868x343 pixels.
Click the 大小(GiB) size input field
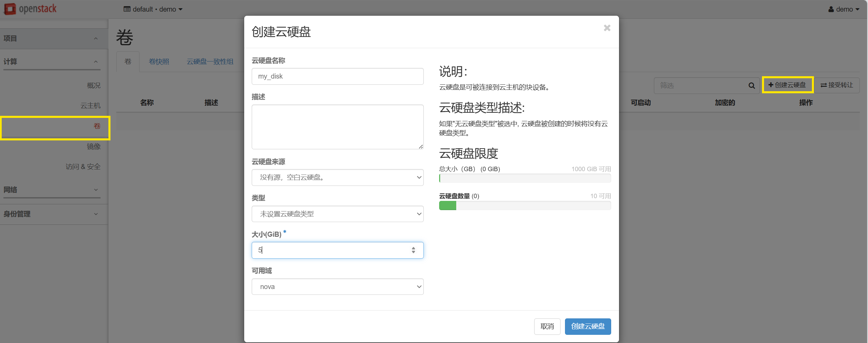(x=338, y=250)
